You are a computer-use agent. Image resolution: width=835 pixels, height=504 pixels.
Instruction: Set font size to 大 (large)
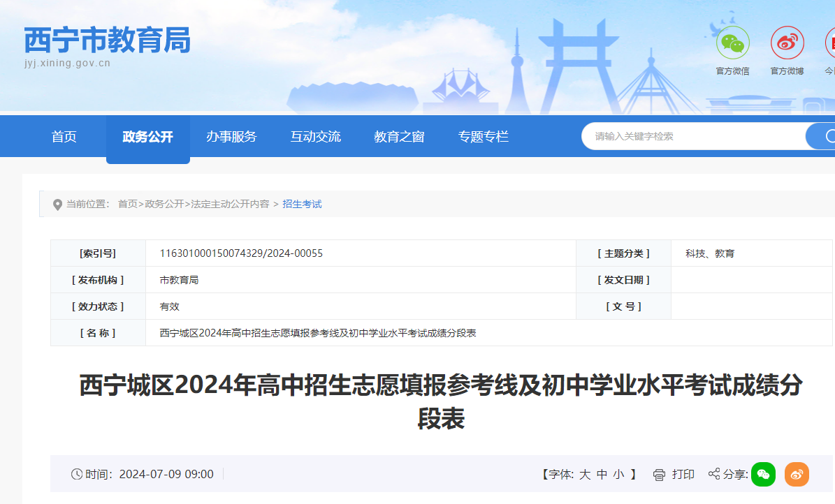[x=585, y=475]
